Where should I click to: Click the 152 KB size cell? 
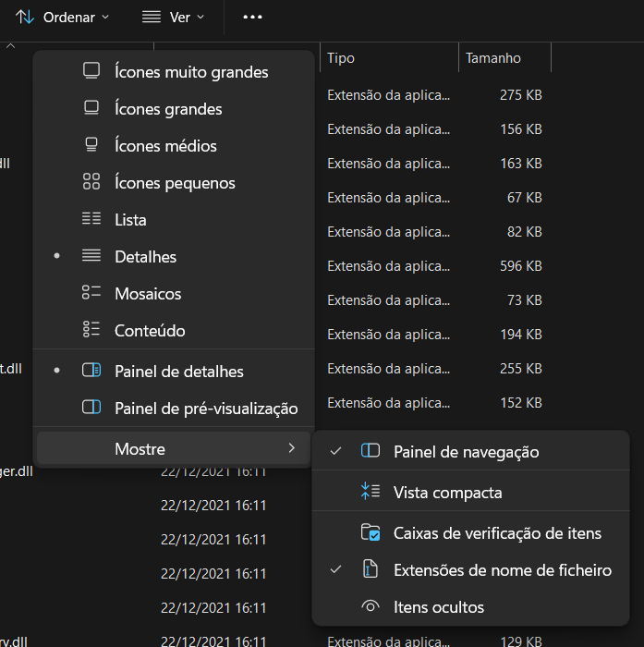click(520, 403)
